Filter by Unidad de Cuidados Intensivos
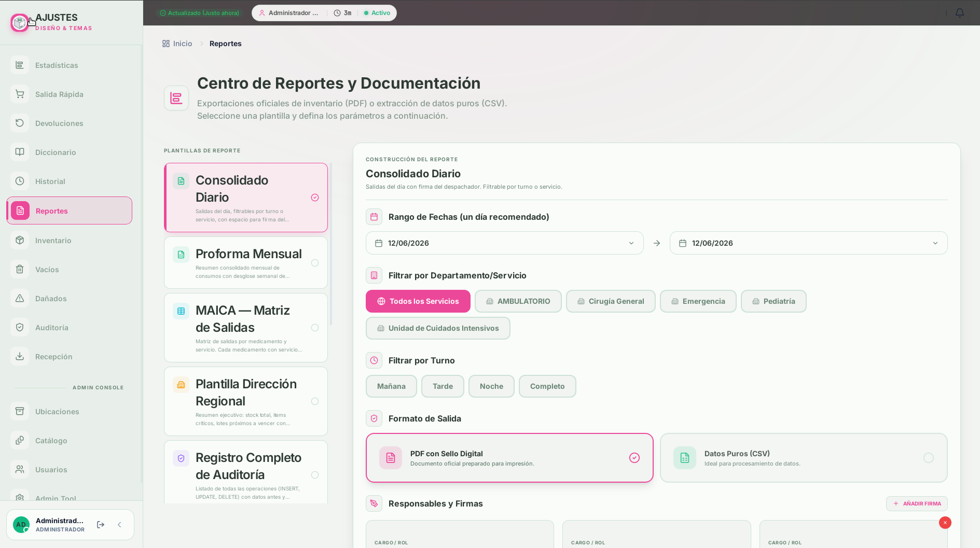Image resolution: width=980 pixels, height=548 pixels. click(438, 328)
